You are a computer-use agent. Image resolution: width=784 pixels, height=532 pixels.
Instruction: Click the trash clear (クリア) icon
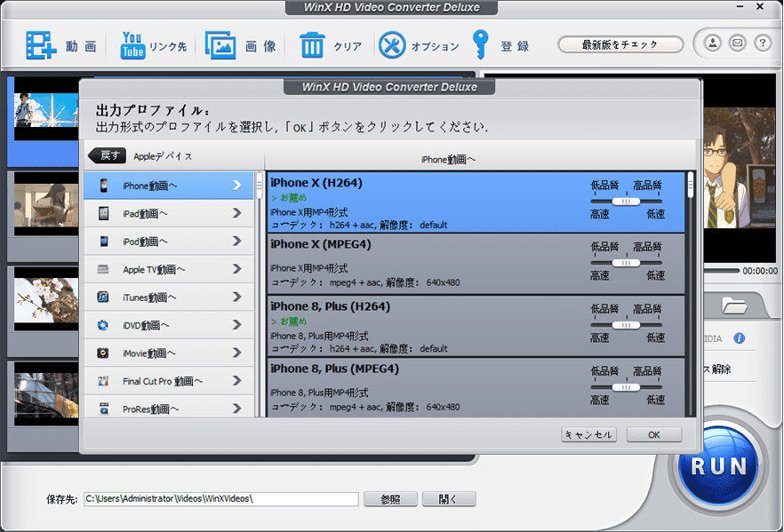(313, 45)
